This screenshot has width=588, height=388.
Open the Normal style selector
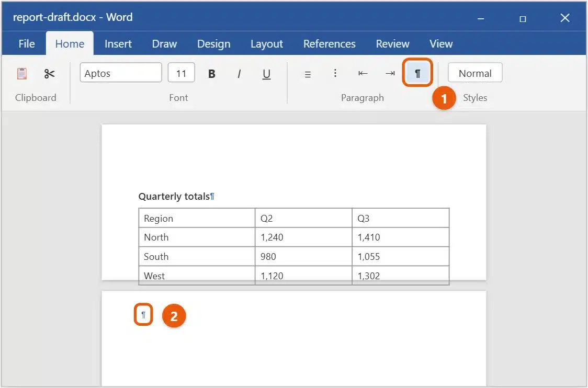[475, 72]
